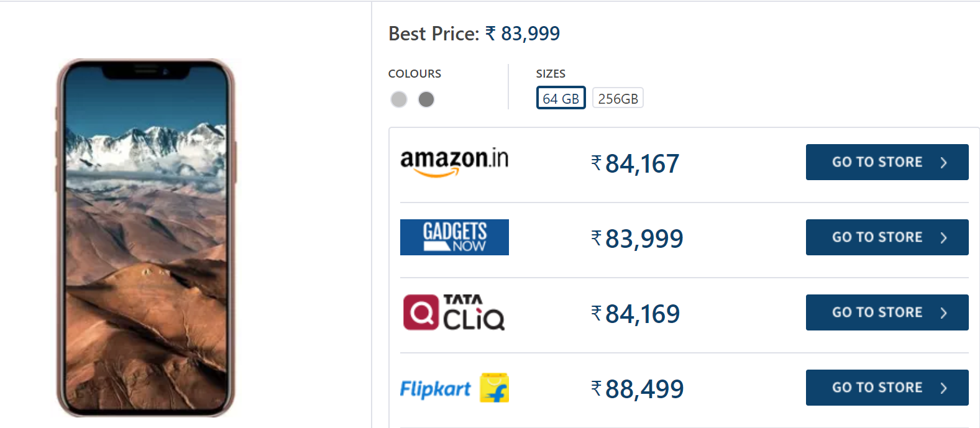Click the ₹83,999 Gadgets Now price

pos(638,239)
